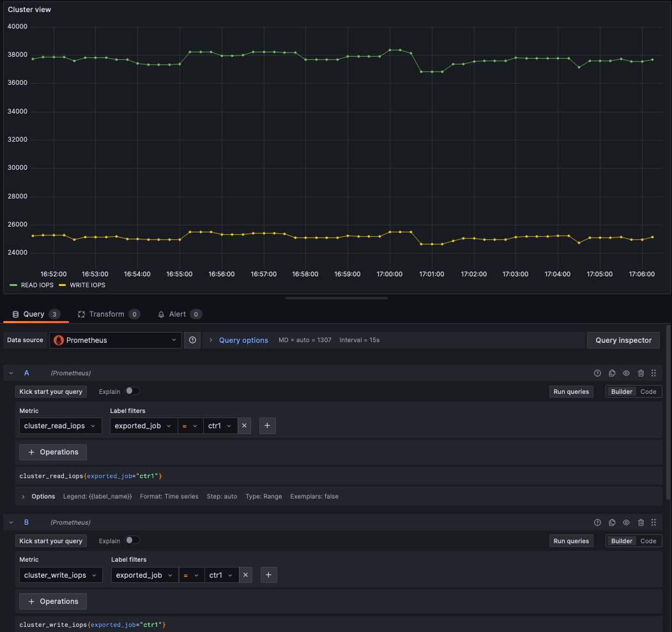
Task: Open the Query inspector
Action: (x=623, y=340)
